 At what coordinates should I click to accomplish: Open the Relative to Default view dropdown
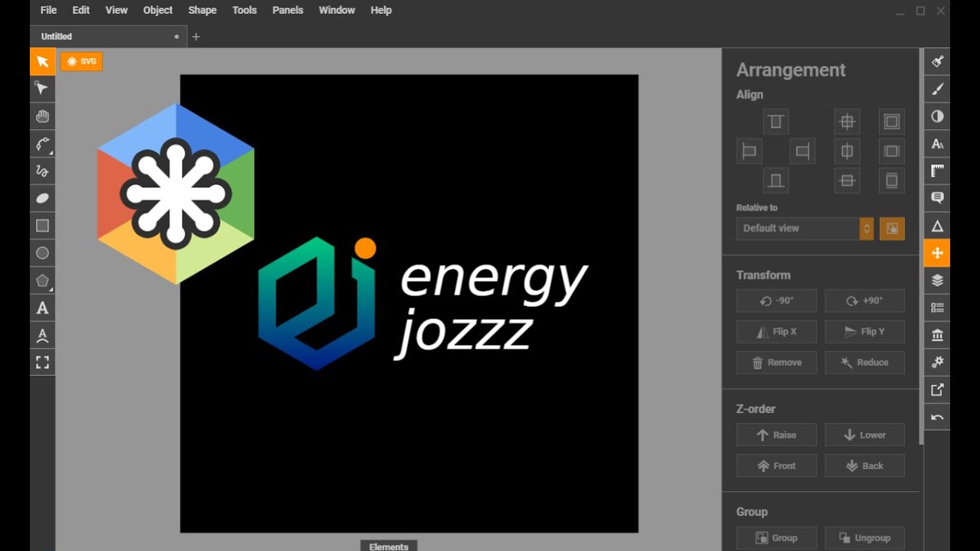tap(805, 228)
